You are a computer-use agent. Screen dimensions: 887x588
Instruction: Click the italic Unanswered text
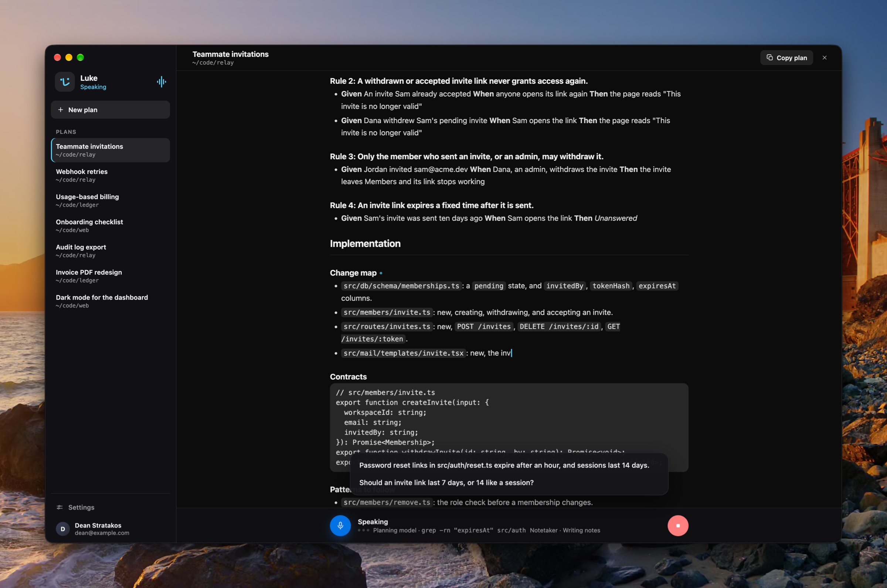[x=616, y=218]
